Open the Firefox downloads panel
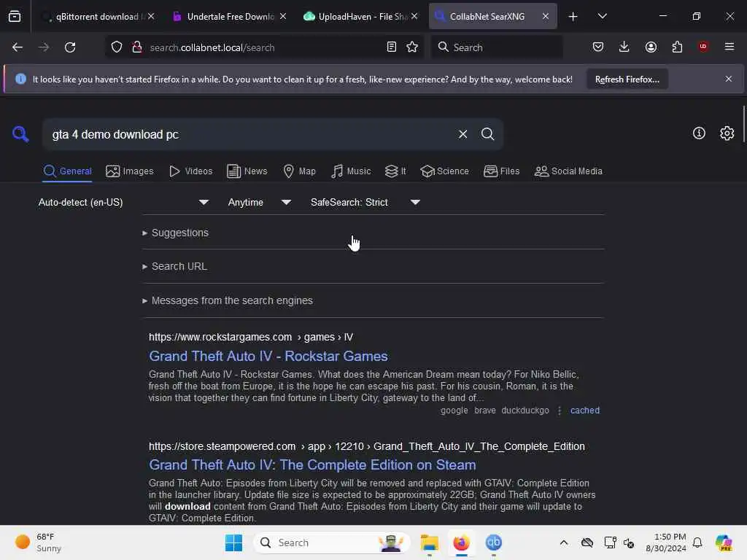747x560 pixels. pos(624,47)
